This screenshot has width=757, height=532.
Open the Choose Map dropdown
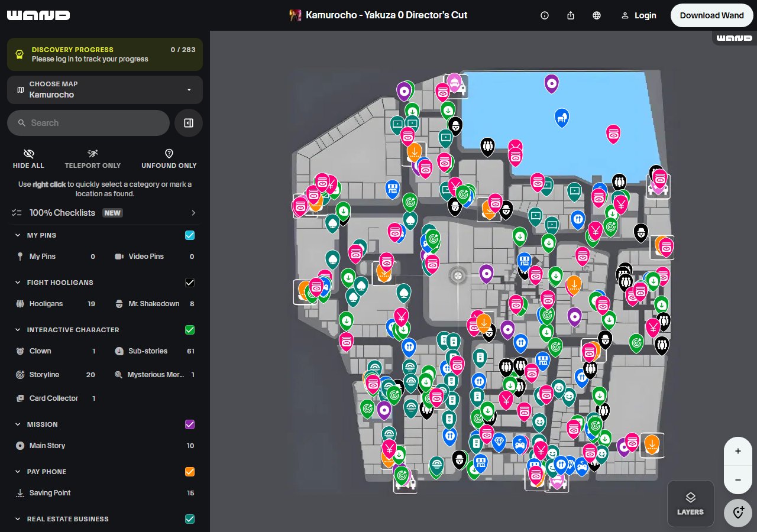(x=105, y=90)
